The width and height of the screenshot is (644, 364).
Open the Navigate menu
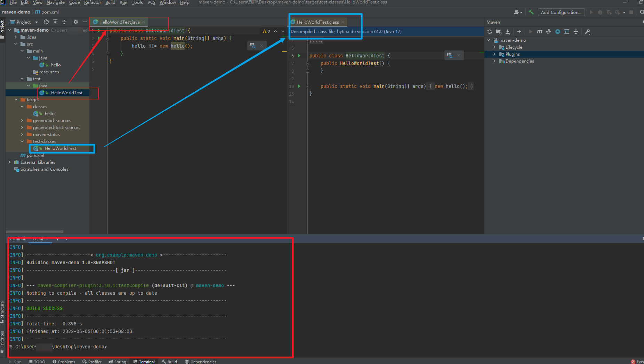coord(56,2)
